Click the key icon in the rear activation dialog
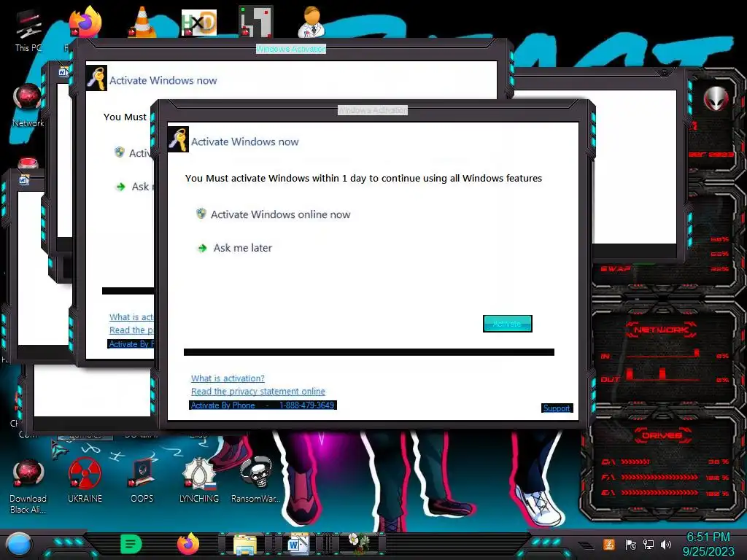 click(96, 78)
